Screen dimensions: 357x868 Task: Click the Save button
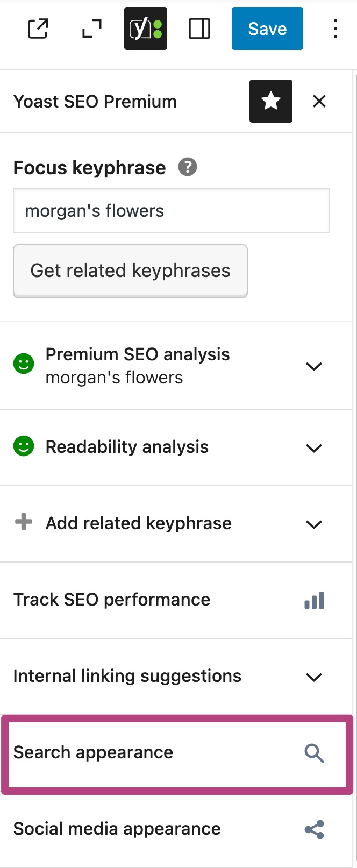(x=267, y=29)
